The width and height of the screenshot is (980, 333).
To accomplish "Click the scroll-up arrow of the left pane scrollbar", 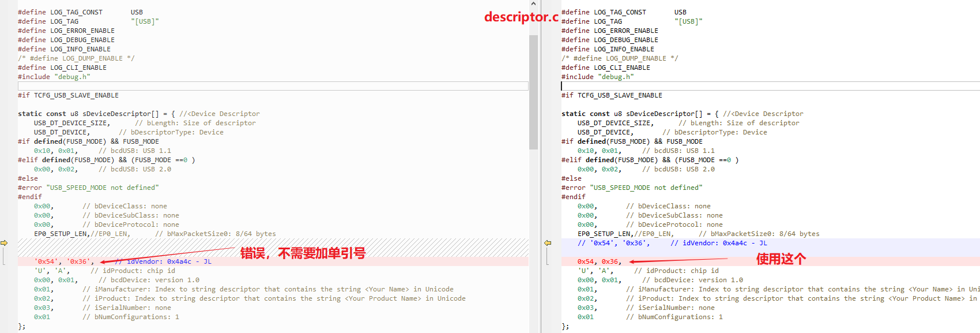I will [x=533, y=4].
